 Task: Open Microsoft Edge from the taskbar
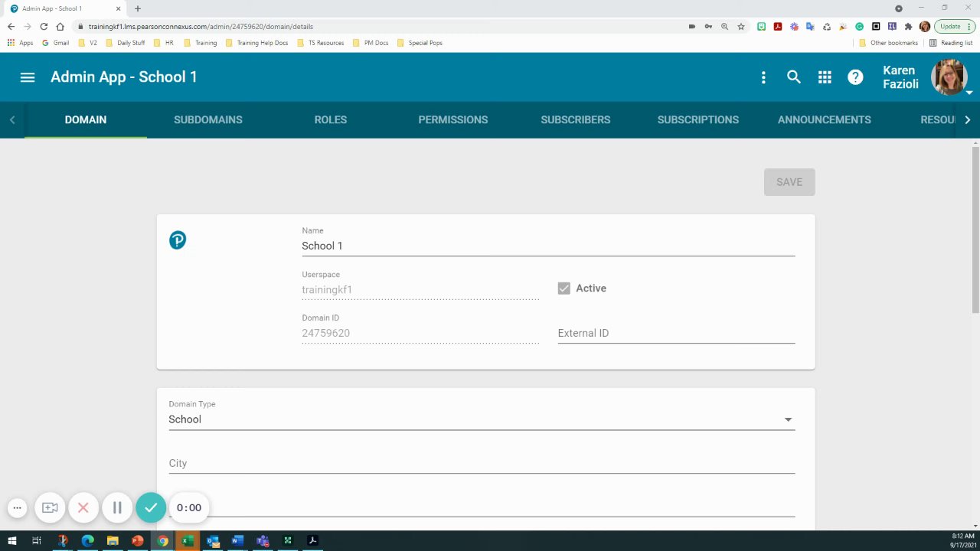(87, 541)
